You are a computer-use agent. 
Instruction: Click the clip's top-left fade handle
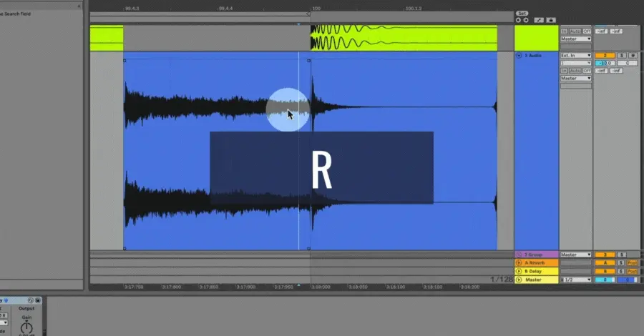pyautogui.click(x=125, y=61)
